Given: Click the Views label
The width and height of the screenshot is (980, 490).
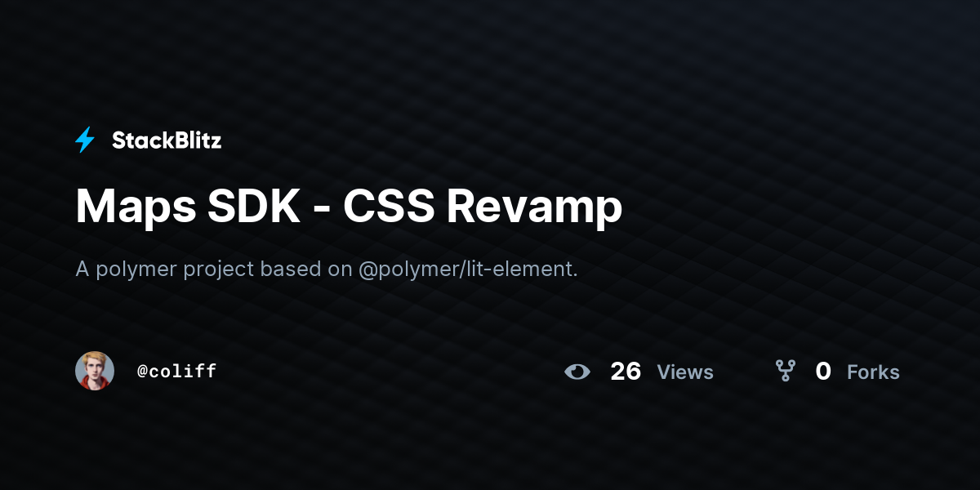Looking at the screenshot, I should coord(685,372).
